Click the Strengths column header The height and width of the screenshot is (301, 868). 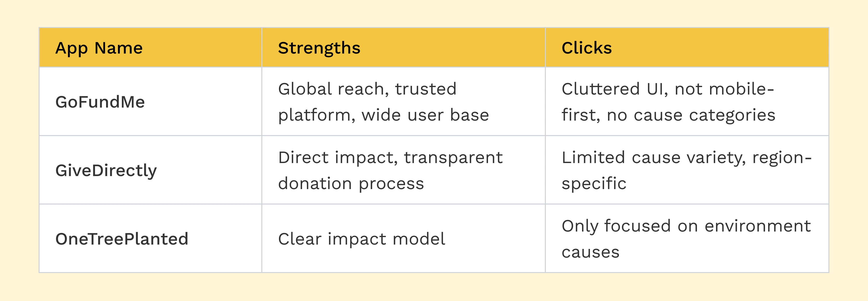(319, 48)
